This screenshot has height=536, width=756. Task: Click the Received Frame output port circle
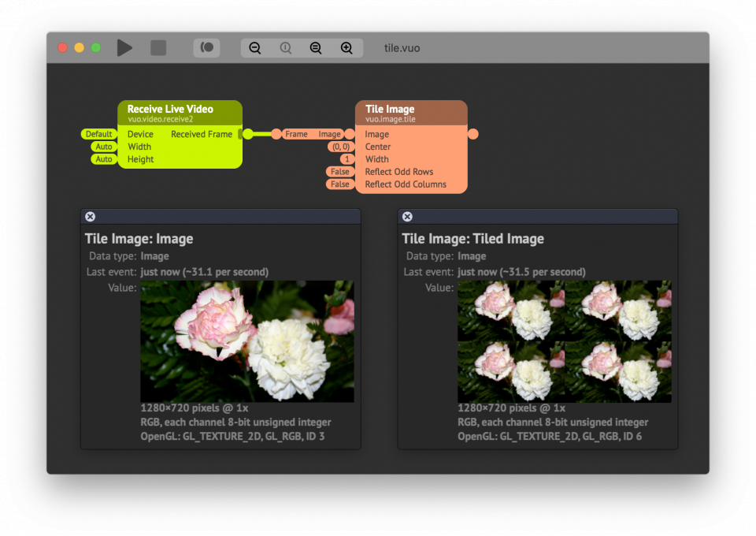tap(248, 134)
